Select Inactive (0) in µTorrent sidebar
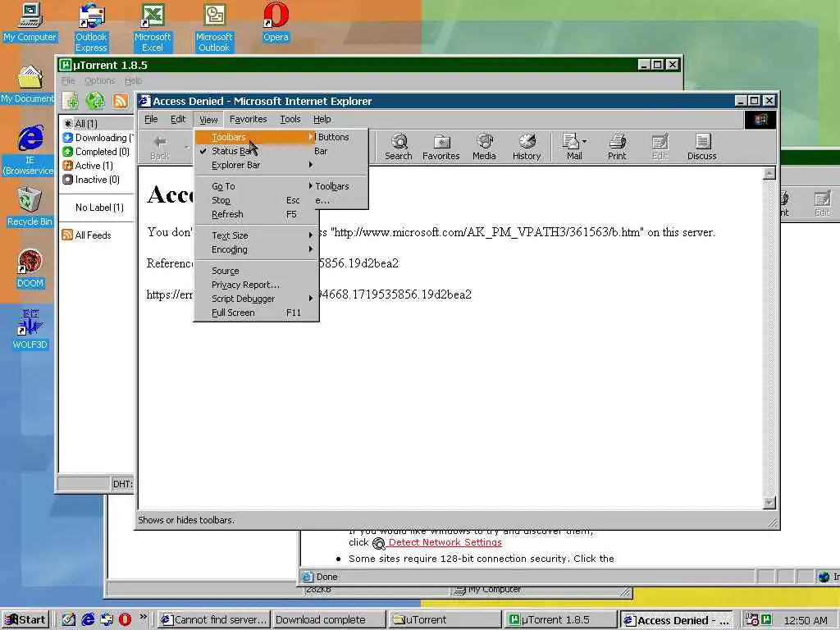840x630 pixels. [x=92, y=180]
